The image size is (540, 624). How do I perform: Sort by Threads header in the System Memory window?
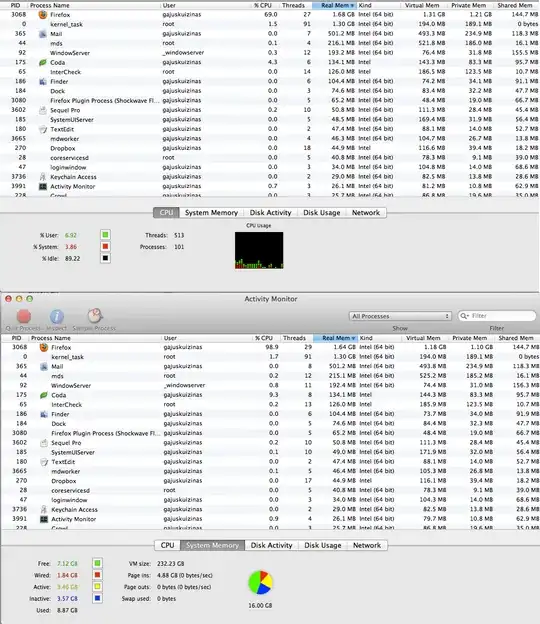point(294,338)
